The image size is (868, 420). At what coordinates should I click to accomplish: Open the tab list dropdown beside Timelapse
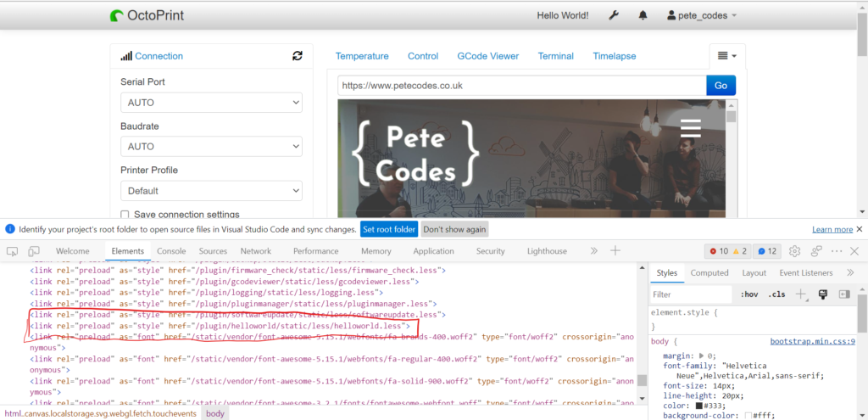tap(727, 56)
